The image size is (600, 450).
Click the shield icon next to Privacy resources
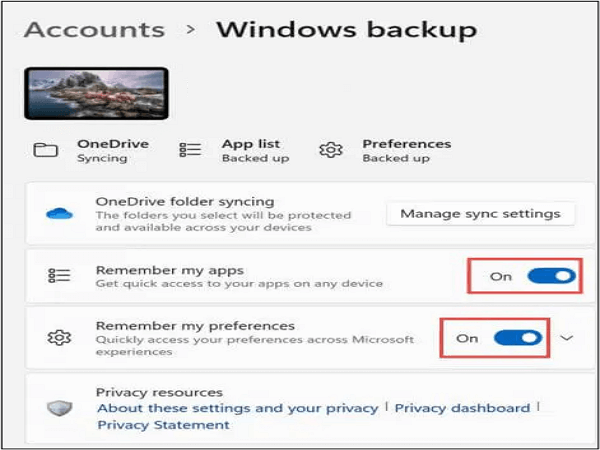pyautogui.click(x=59, y=408)
